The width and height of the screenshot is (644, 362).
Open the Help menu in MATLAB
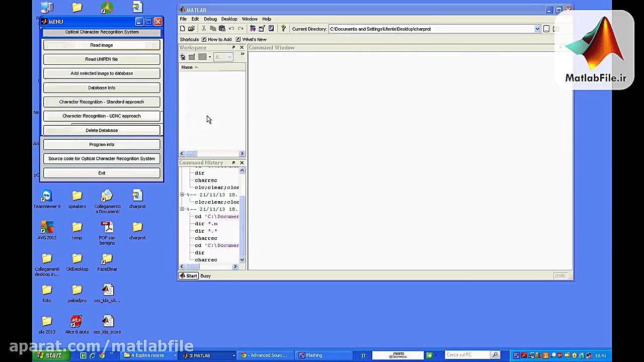(x=267, y=19)
